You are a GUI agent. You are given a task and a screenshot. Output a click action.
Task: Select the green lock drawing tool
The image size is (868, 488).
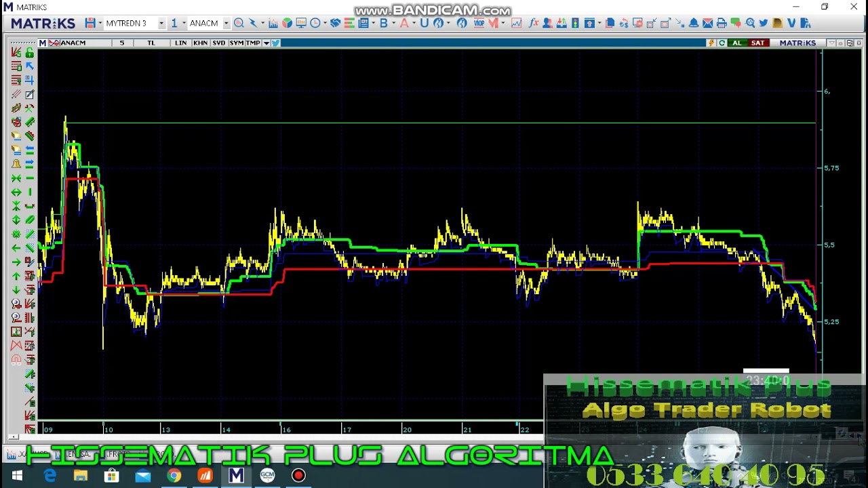(30, 52)
